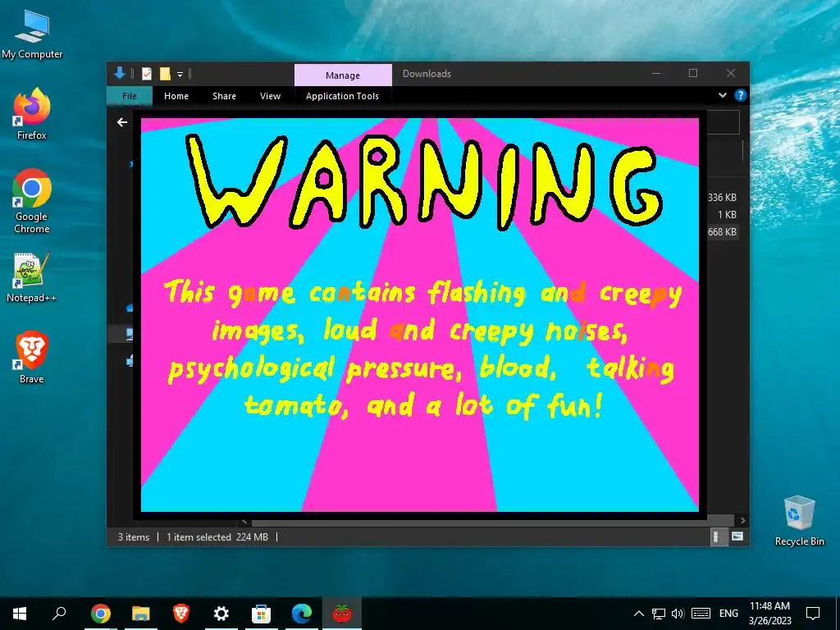Open the File tab in Explorer

(129, 96)
